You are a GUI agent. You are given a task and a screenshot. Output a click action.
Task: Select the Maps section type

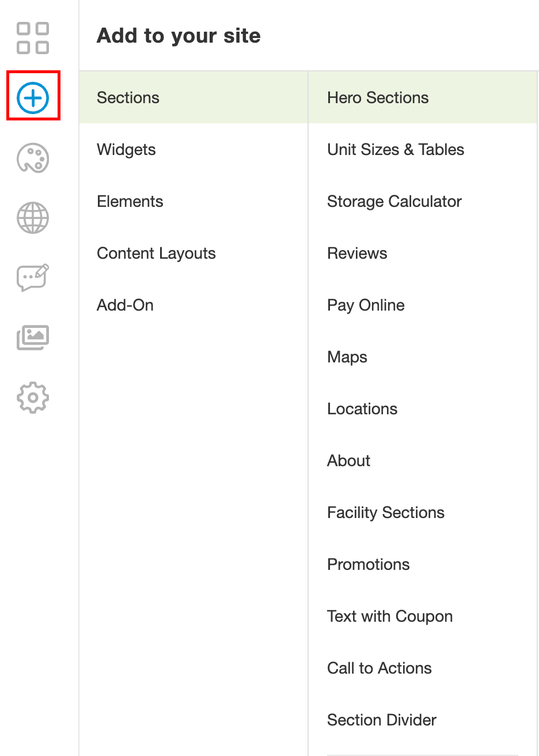(347, 357)
